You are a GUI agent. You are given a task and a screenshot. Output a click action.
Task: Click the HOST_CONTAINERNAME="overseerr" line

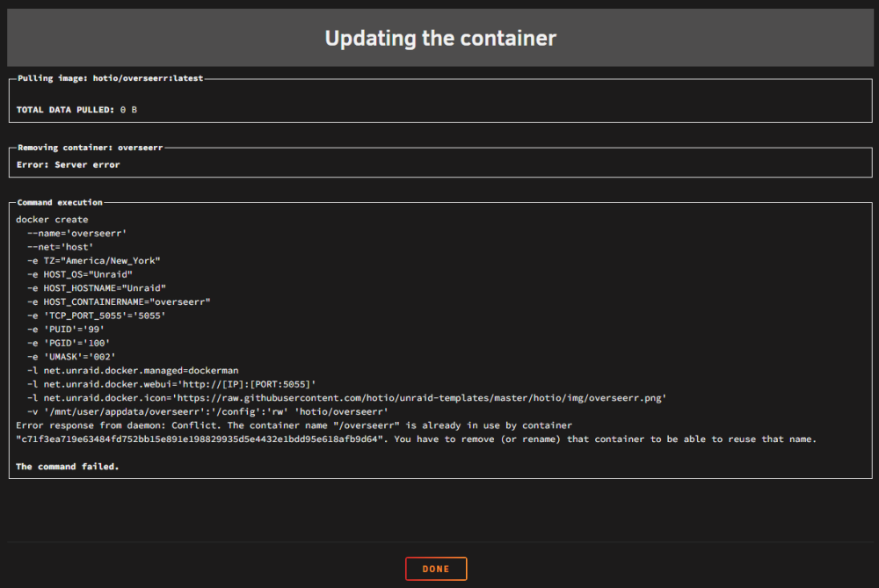point(119,302)
